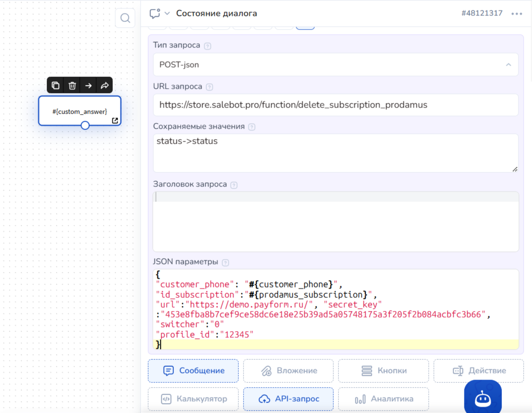Click the canvas search magnifier icon
532x413 pixels.
coord(125,18)
